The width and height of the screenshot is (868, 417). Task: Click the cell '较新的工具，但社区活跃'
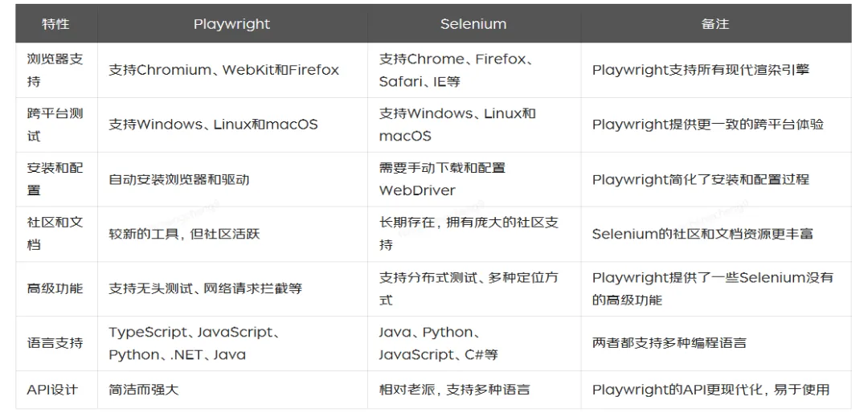click(185, 234)
